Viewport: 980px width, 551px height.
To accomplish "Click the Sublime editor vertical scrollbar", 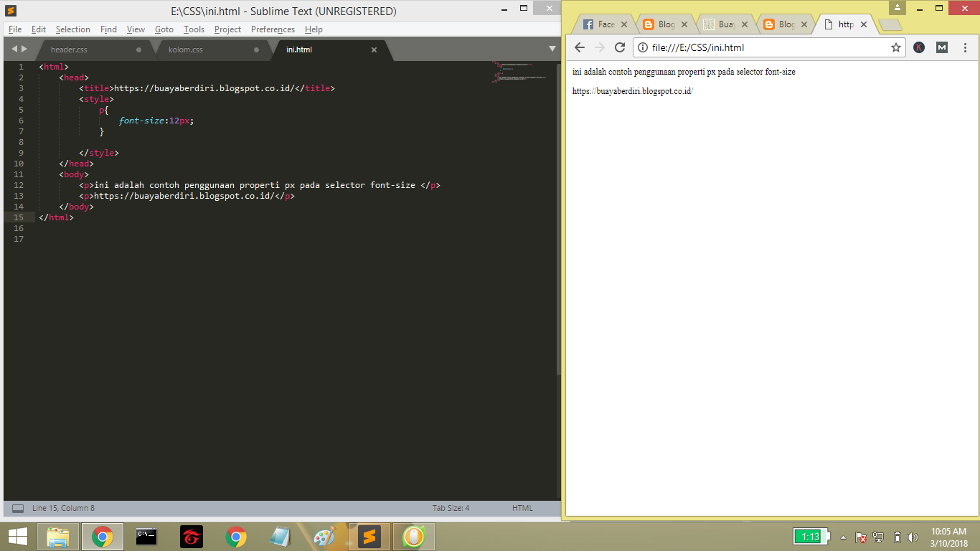I will pyautogui.click(x=559, y=217).
